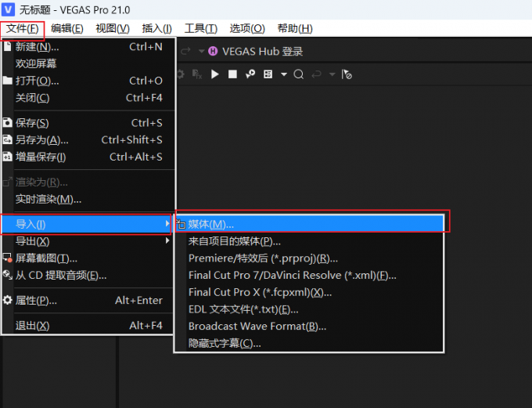Click the CD audio extract icon
The height and width of the screenshot is (408, 532).
(x=8, y=275)
